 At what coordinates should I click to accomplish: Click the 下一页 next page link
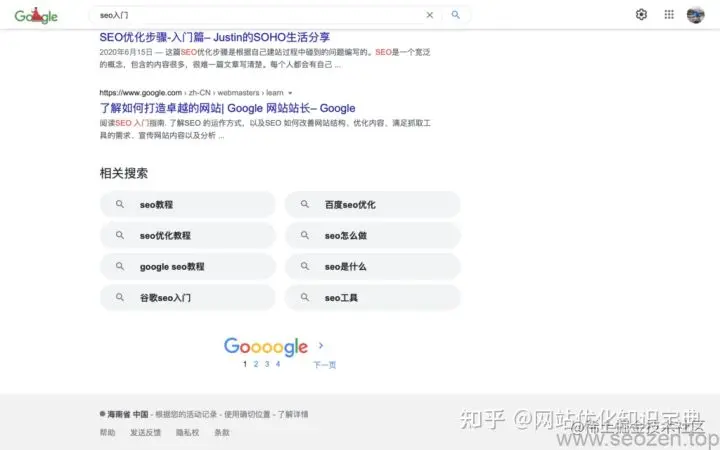[325, 365]
